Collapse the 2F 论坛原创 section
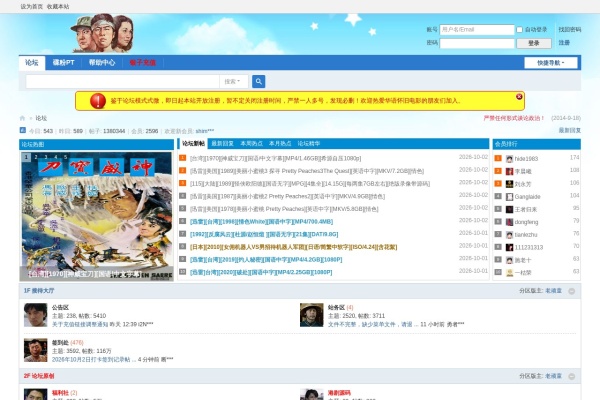 571,377
